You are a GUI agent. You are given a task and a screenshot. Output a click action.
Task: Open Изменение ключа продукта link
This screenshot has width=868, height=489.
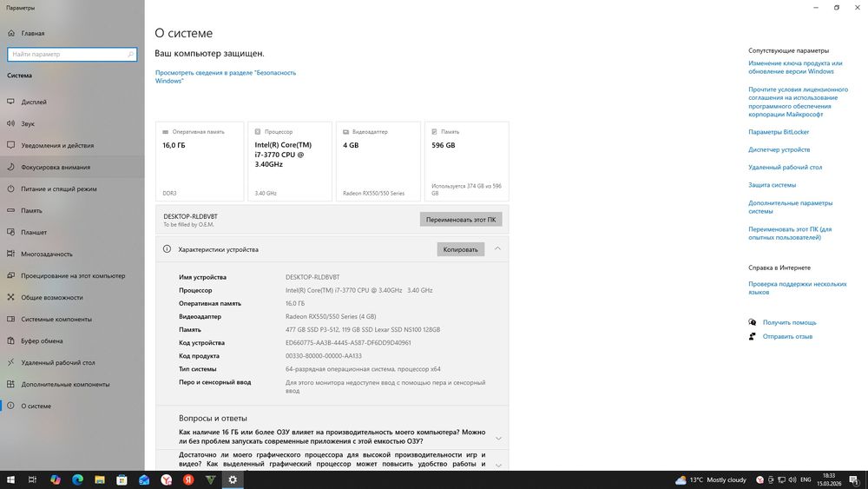795,67
